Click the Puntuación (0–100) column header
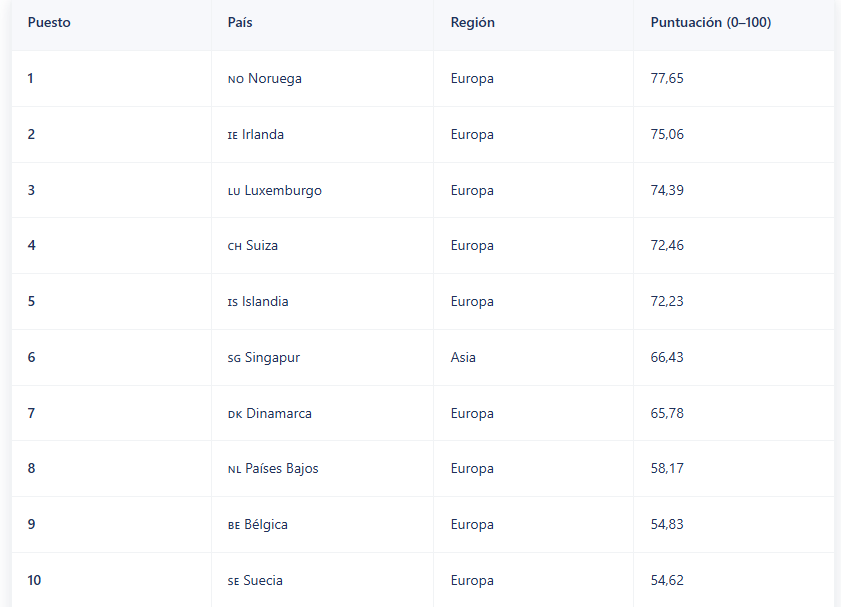The image size is (841, 607). (x=710, y=23)
